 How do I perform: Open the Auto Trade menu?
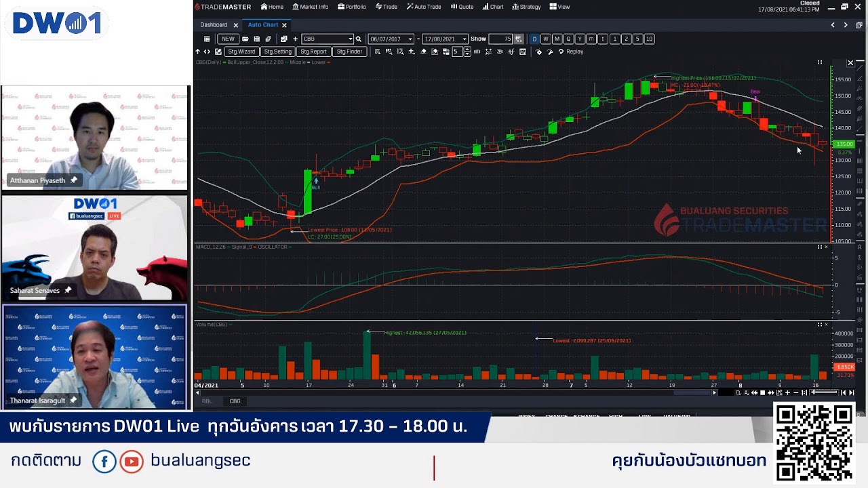click(x=424, y=7)
